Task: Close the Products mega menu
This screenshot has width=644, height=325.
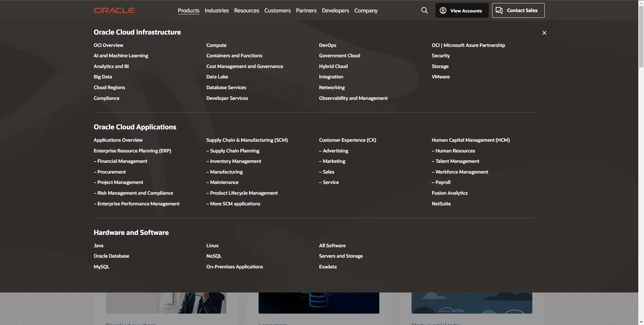Action: (544, 33)
